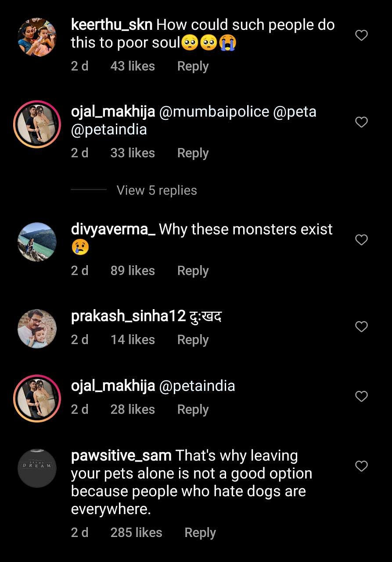Heart pawsitive_sam's comment about leaving pets
This screenshot has width=392, height=562.
pos(361,466)
